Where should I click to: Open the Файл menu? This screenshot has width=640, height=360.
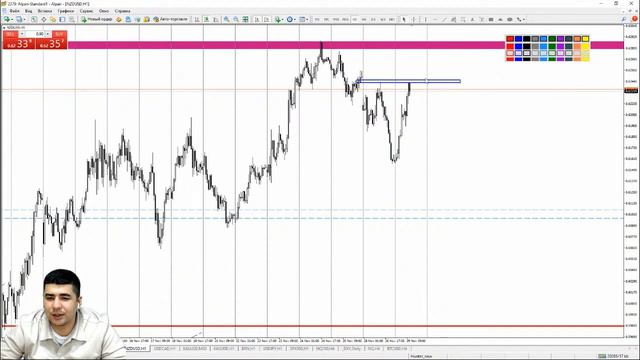[14, 11]
